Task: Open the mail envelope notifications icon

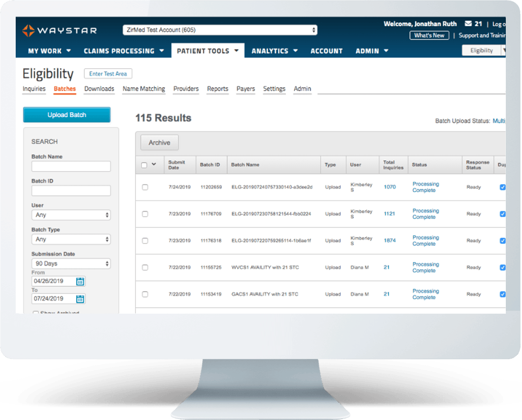Action: (469, 24)
